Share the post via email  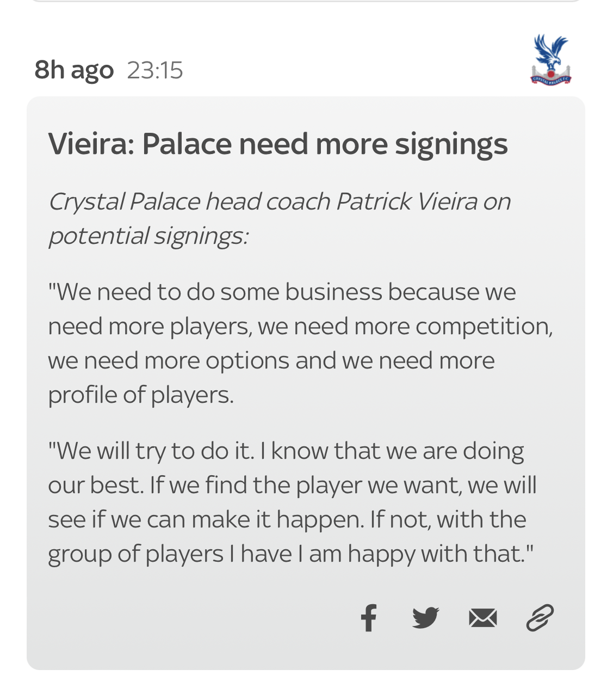coord(482,618)
